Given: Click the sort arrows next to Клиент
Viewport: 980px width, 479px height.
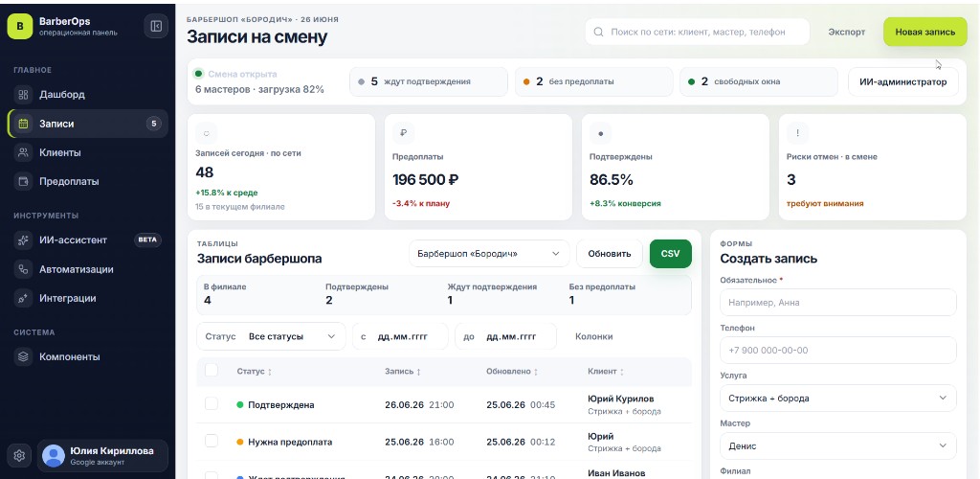Looking at the screenshot, I should [622, 372].
